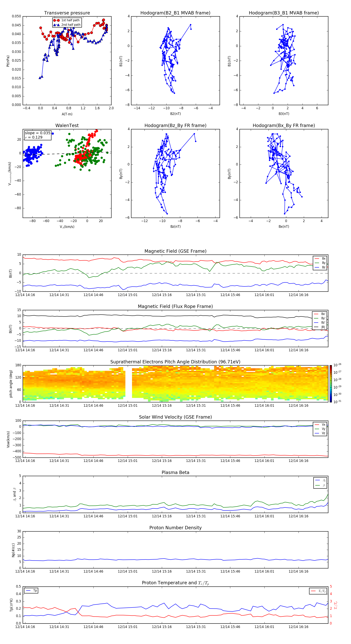The image size is (351, 644).
Task: Click the 'A(T·m)' x-axis label
Action: pyautogui.click(x=67, y=114)
